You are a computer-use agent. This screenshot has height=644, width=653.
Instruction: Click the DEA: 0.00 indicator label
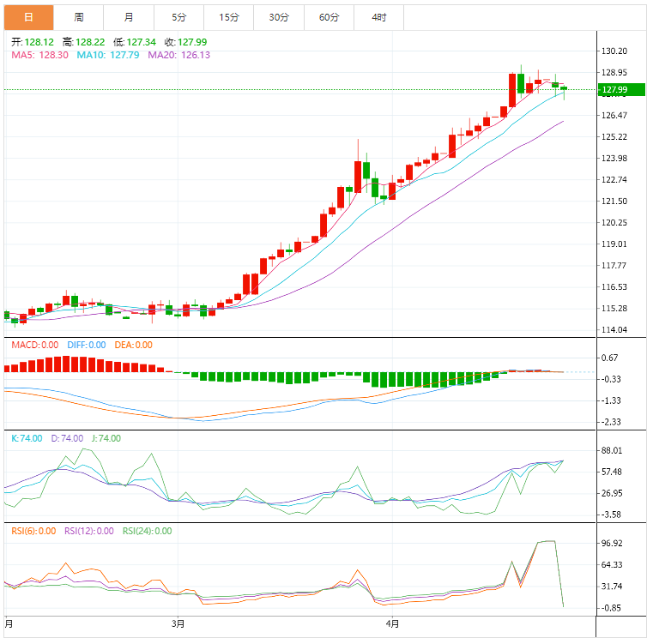133,345
